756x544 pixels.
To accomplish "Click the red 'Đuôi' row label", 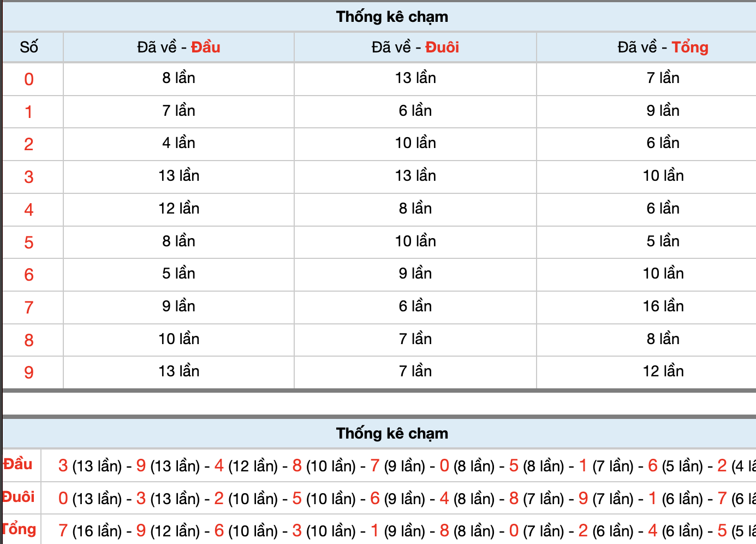I will pyautogui.click(x=19, y=497).
